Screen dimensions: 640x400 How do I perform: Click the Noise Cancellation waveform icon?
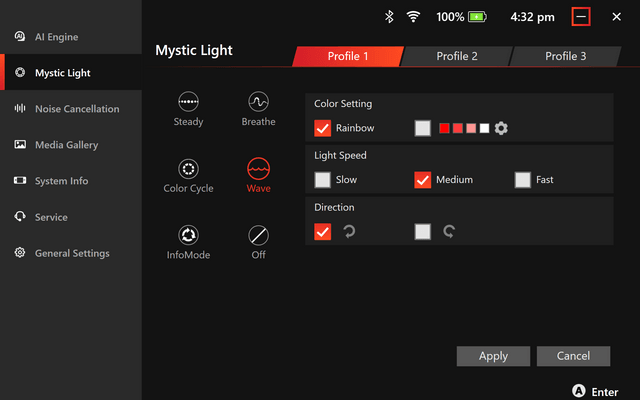pos(20,108)
